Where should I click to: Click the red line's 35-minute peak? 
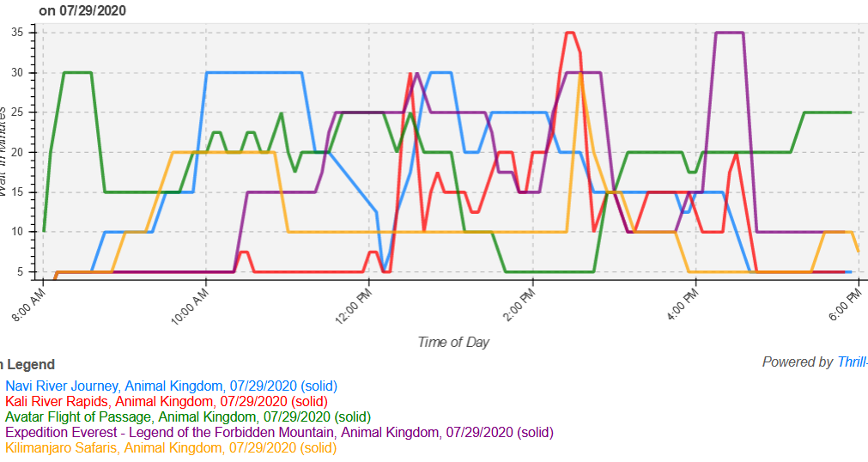(x=570, y=33)
